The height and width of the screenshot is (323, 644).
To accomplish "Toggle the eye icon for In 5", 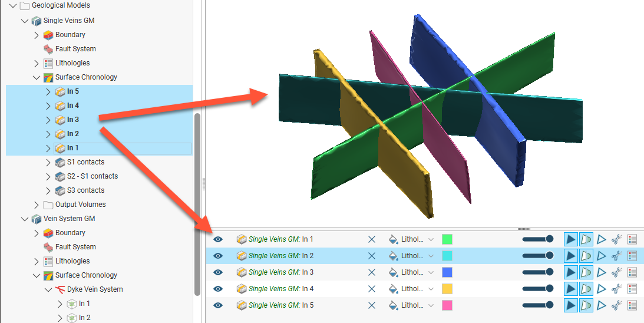I will (x=218, y=305).
